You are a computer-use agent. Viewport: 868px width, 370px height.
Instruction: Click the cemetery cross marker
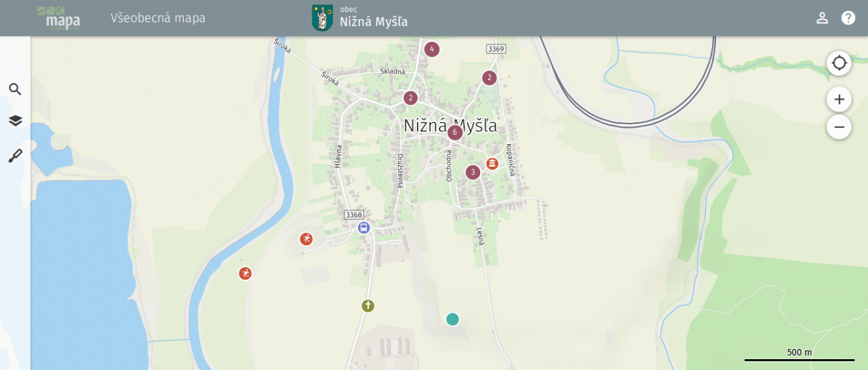(368, 306)
